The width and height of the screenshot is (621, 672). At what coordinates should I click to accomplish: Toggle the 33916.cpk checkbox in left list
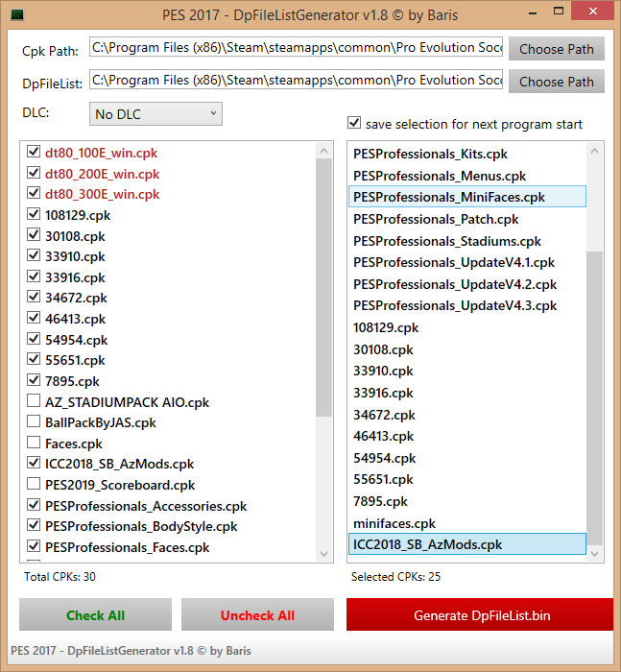pos(34,276)
